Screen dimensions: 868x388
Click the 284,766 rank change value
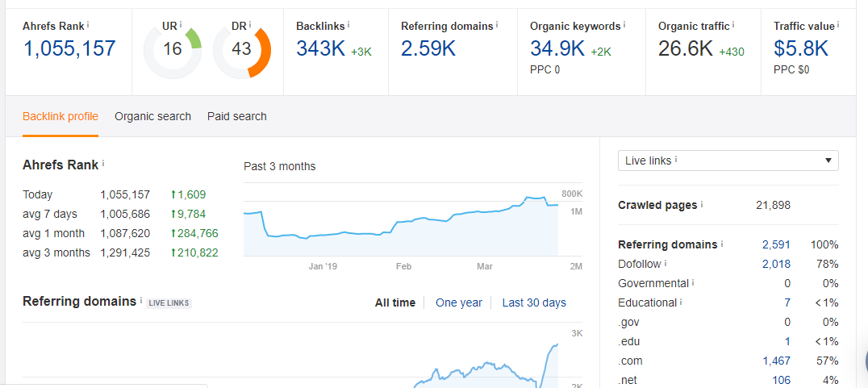(194, 234)
